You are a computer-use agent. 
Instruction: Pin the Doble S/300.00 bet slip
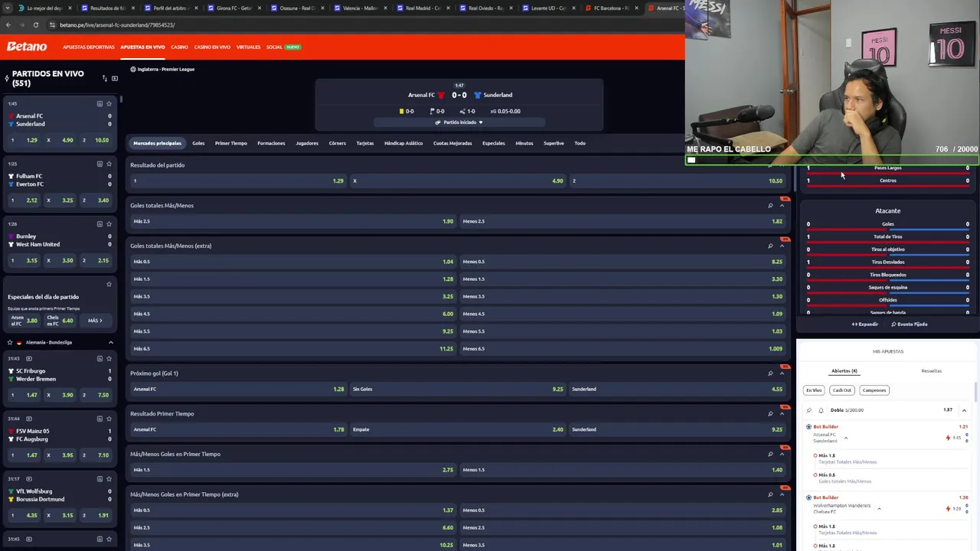(x=809, y=410)
